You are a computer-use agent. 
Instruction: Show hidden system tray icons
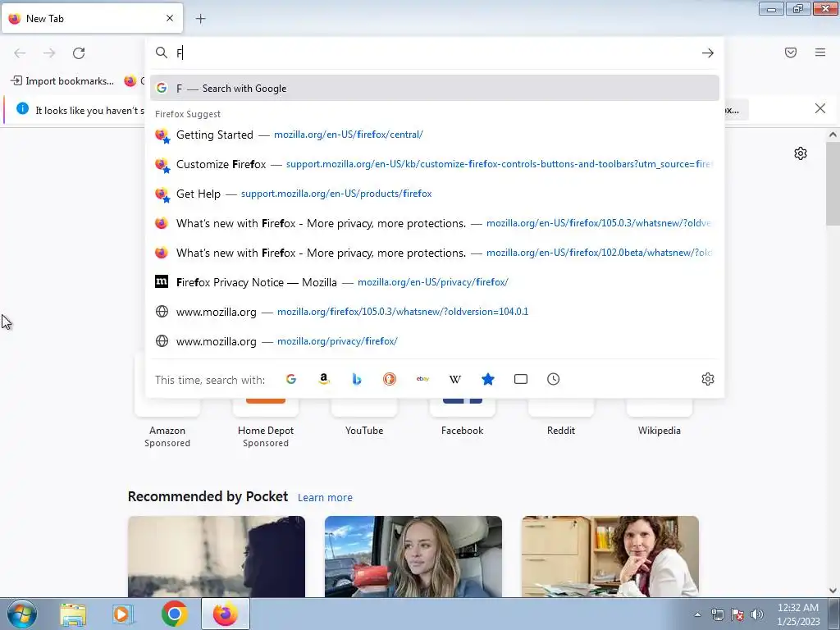697,615
